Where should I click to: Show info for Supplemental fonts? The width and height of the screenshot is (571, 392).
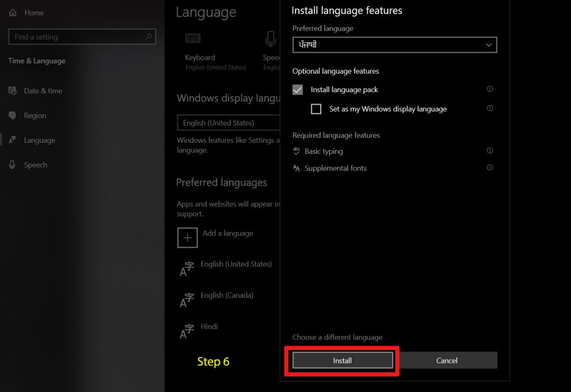490,167
